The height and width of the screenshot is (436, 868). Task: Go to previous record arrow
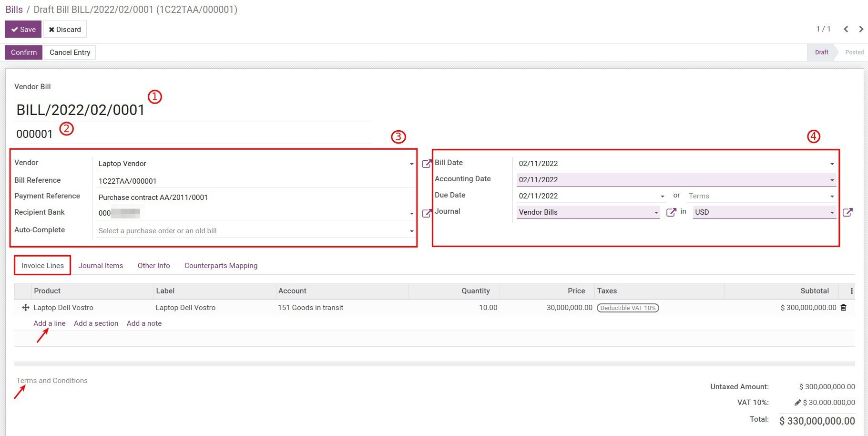click(x=846, y=29)
